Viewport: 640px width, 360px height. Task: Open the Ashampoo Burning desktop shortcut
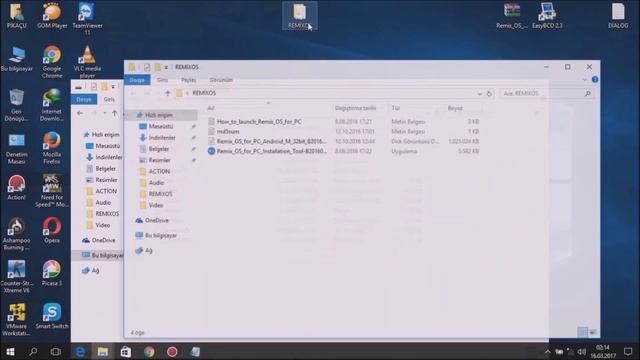coord(16,234)
